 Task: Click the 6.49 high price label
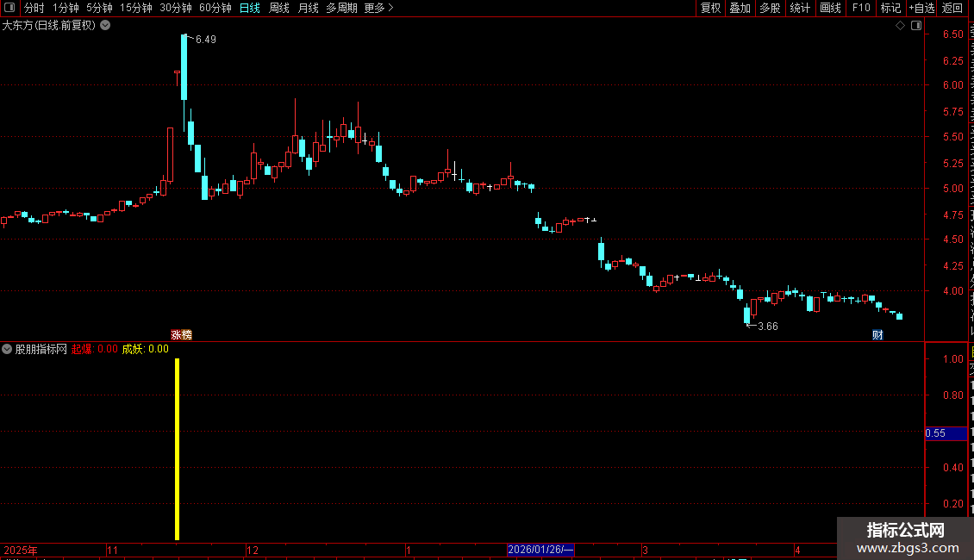point(206,39)
